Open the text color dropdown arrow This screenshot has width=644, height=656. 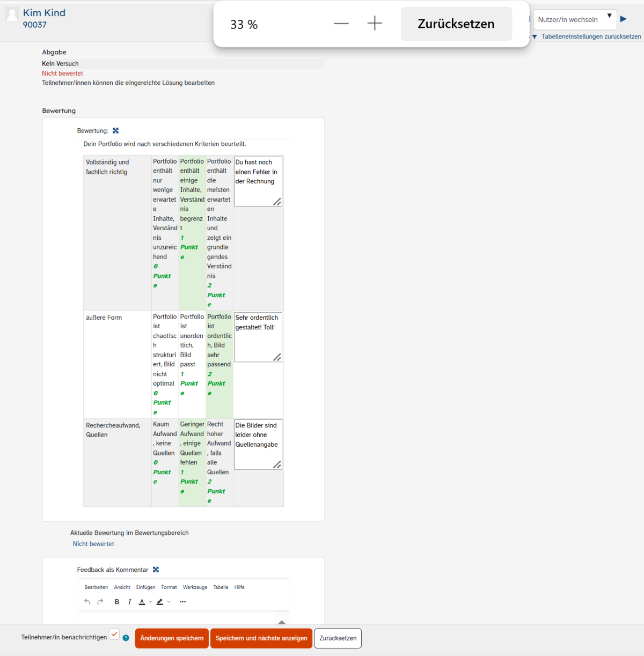(150, 602)
